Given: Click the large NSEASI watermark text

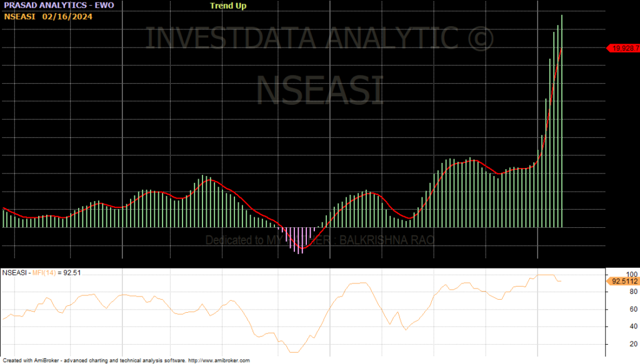Looking at the screenshot, I should pos(319,89).
